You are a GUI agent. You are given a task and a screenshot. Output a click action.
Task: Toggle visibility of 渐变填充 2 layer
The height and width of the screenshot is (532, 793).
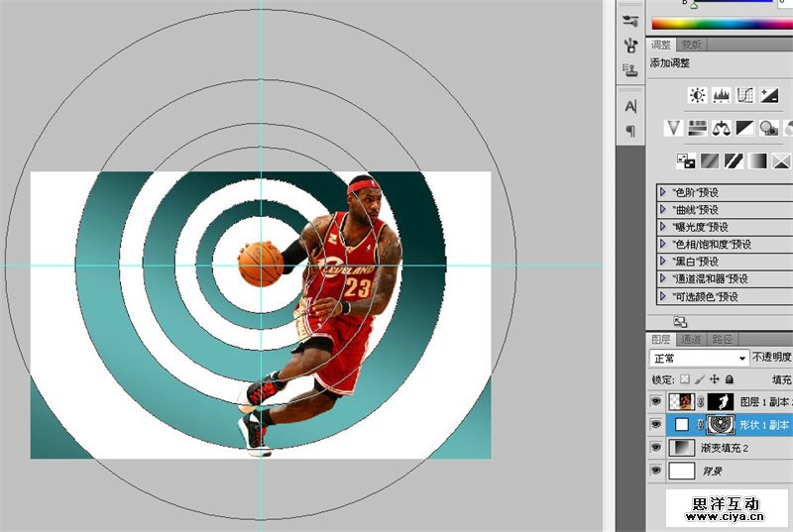pos(655,448)
